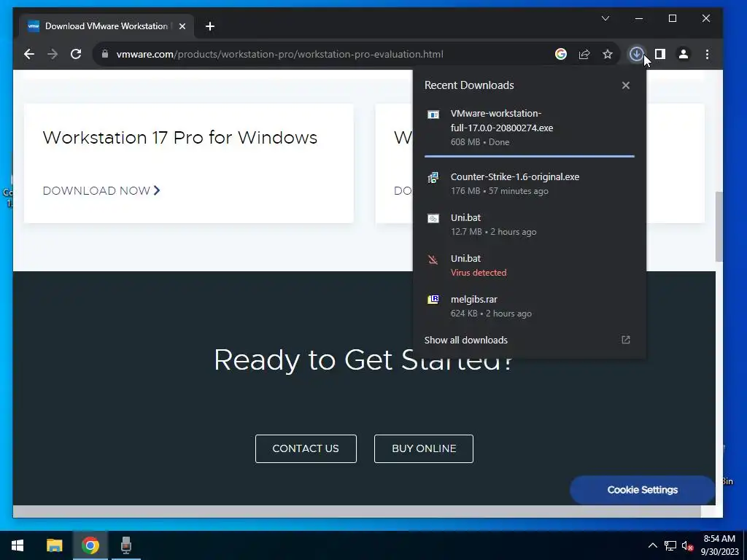Select the Uni.bat Virus detected entry

click(530, 265)
